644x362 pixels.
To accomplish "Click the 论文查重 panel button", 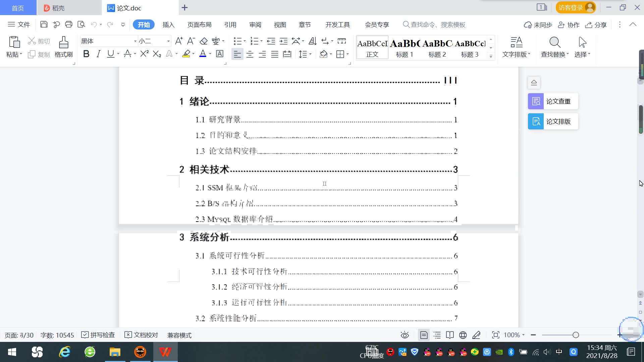I will click(x=553, y=101).
